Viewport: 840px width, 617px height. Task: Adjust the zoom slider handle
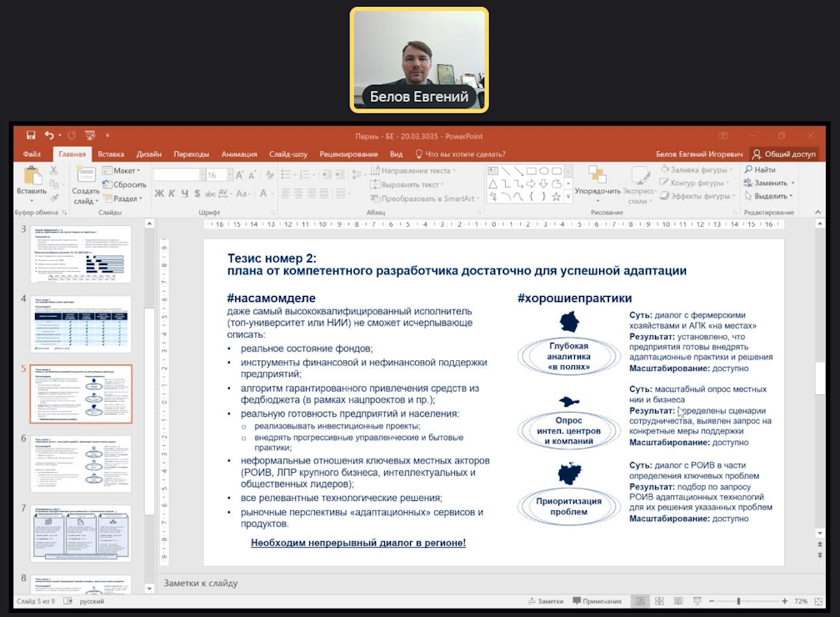pos(738,601)
